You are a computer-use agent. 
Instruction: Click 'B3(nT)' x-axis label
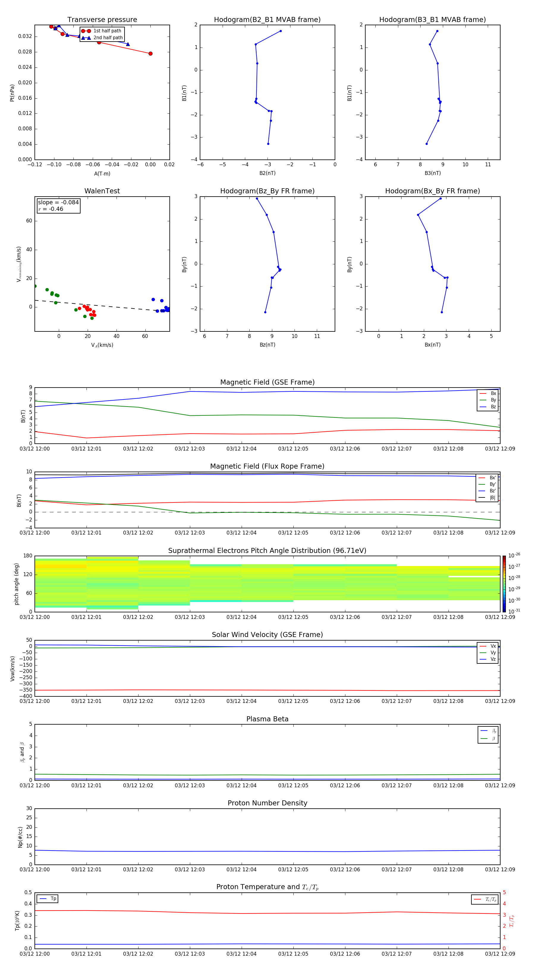pos(432,173)
